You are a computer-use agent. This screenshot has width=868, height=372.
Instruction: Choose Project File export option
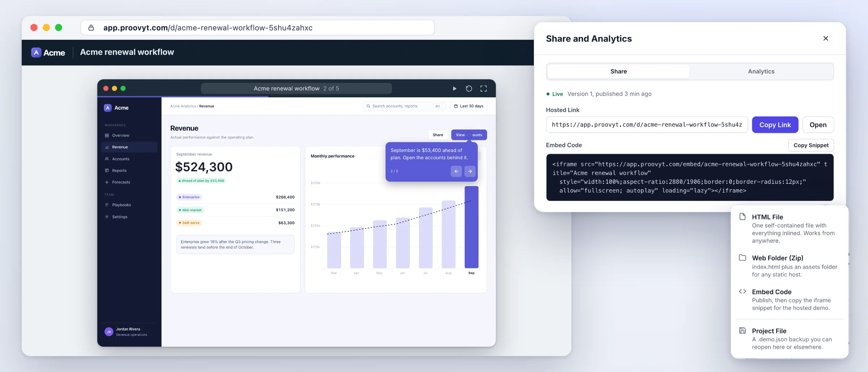pyautogui.click(x=790, y=339)
